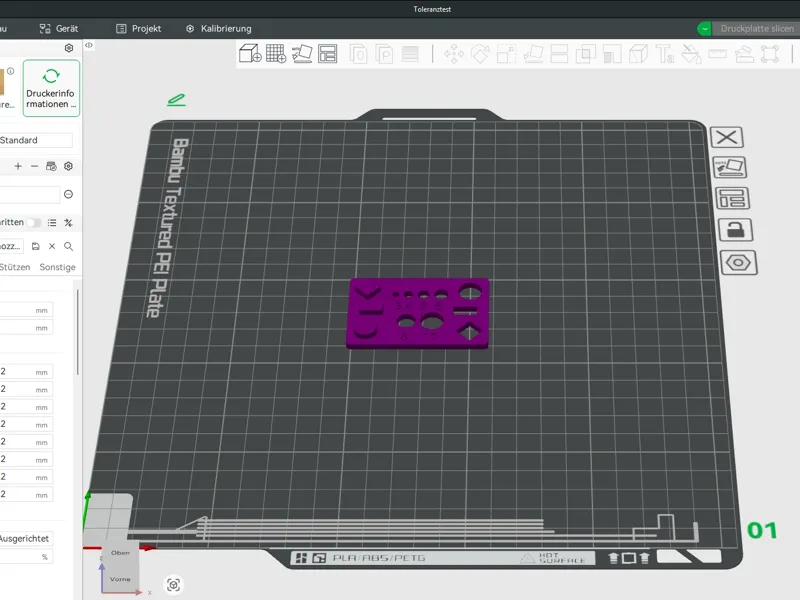Arrange objects on plate 01
This screenshot has width=800, height=600.
click(x=732, y=198)
